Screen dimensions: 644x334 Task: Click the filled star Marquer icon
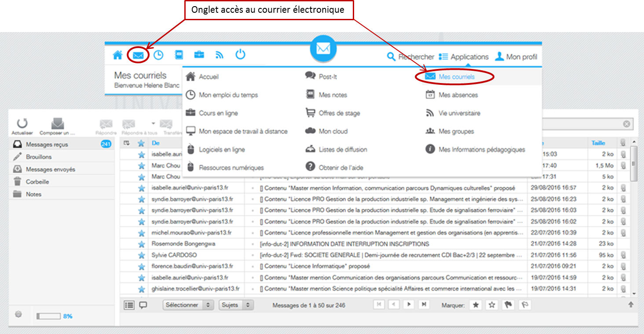click(476, 305)
